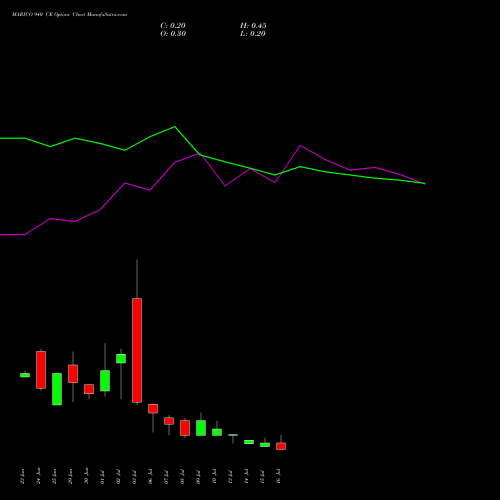Click the first small green candlestick on the left
The height and width of the screenshot is (500, 500).
click(25, 375)
